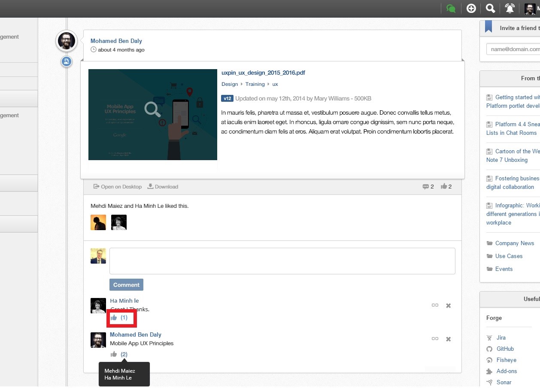Click the comments count icon showing 2
The width and height of the screenshot is (540, 392).
428,187
